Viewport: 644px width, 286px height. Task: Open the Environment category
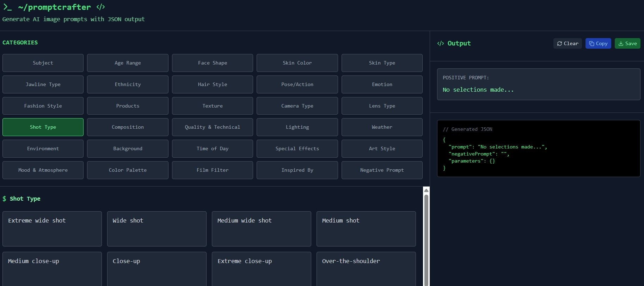pyautogui.click(x=43, y=148)
